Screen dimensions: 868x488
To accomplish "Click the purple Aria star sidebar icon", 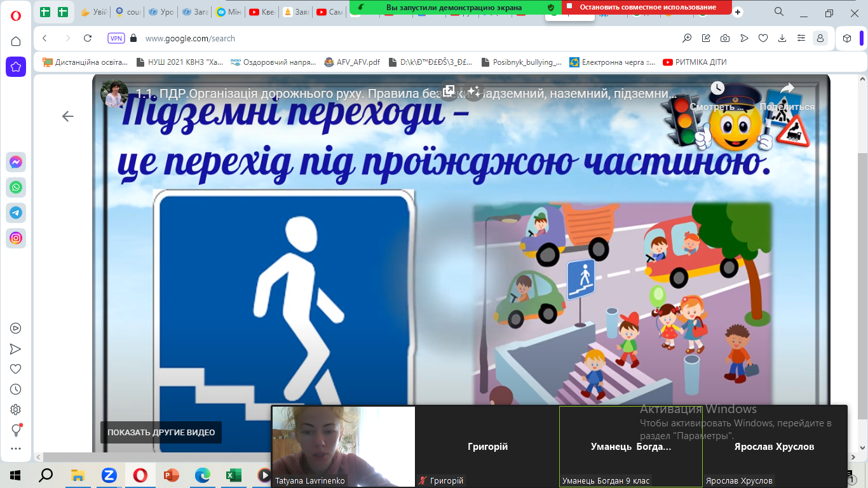I will [16, 66].
